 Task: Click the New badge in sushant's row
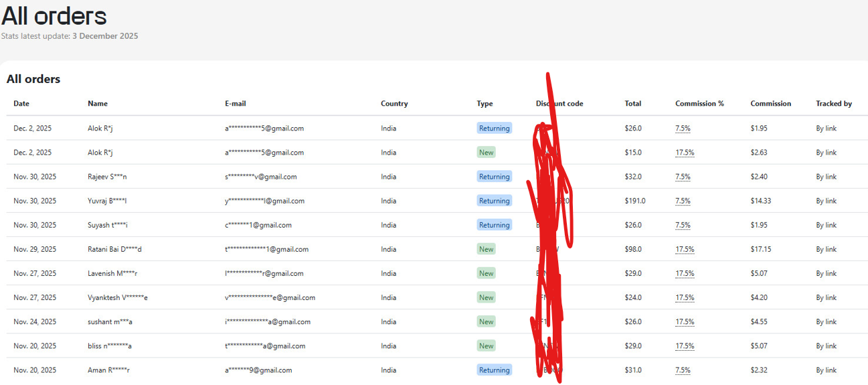(486, 321)
